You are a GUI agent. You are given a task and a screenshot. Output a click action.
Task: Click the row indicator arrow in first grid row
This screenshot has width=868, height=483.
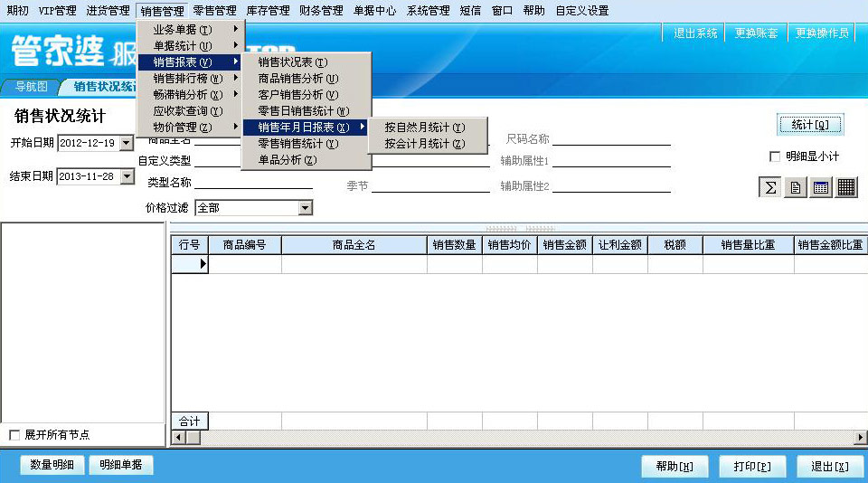[x=203, y=264]
